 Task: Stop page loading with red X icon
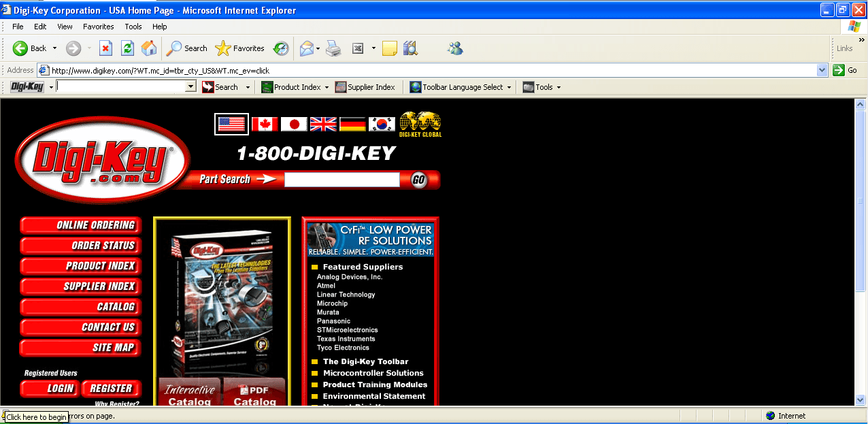[105, 48]
